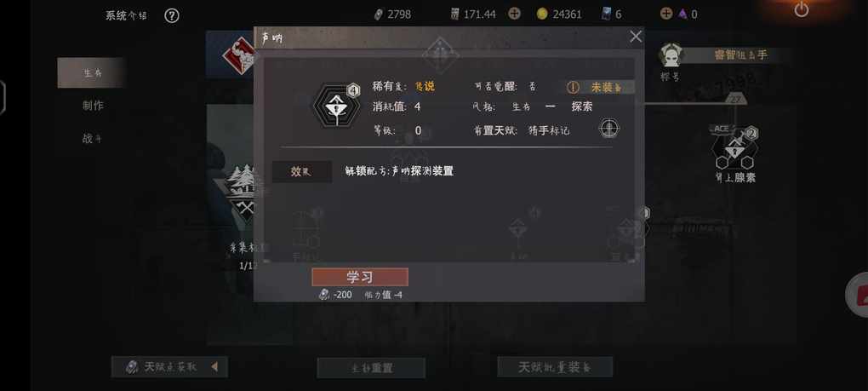Switch to the 战斗 tab

(93, 139)
